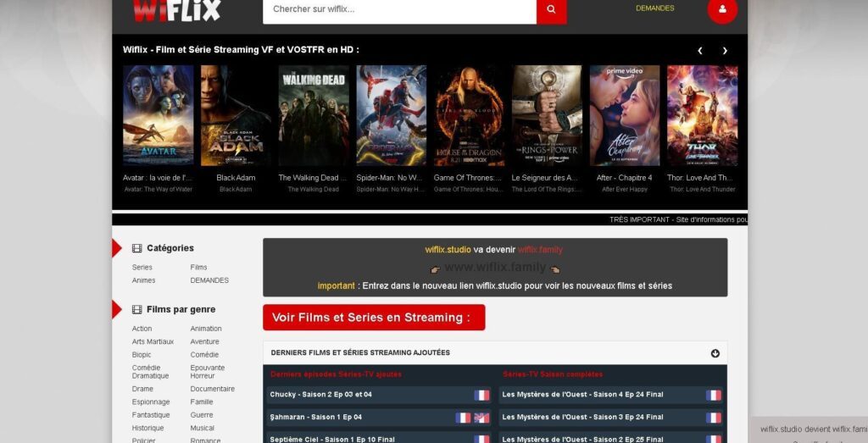868x443 pixels.
Task: Choose the Famille genre
Action: 202,402
